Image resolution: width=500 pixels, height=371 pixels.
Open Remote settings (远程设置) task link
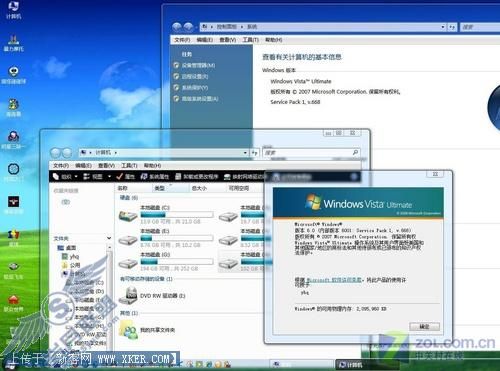(x=195, y=76)
